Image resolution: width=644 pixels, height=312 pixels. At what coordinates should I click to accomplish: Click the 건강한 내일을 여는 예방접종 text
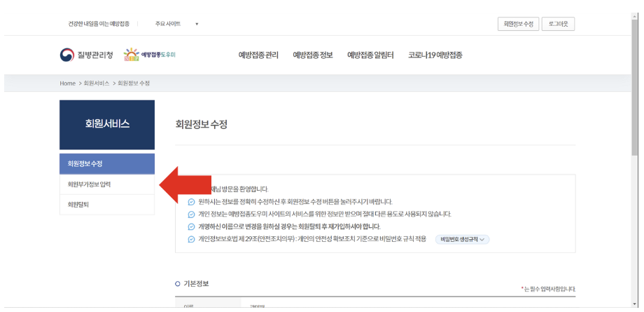[99, 24]
